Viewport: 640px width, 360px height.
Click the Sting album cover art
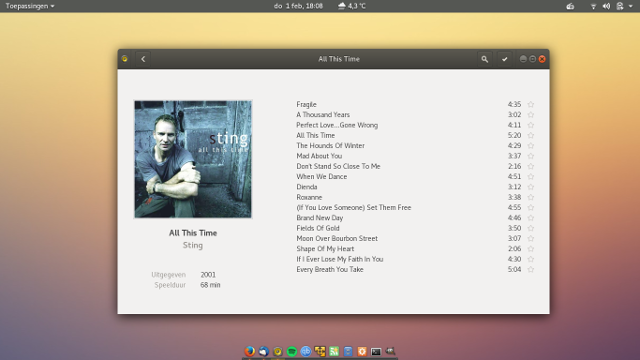193,159
